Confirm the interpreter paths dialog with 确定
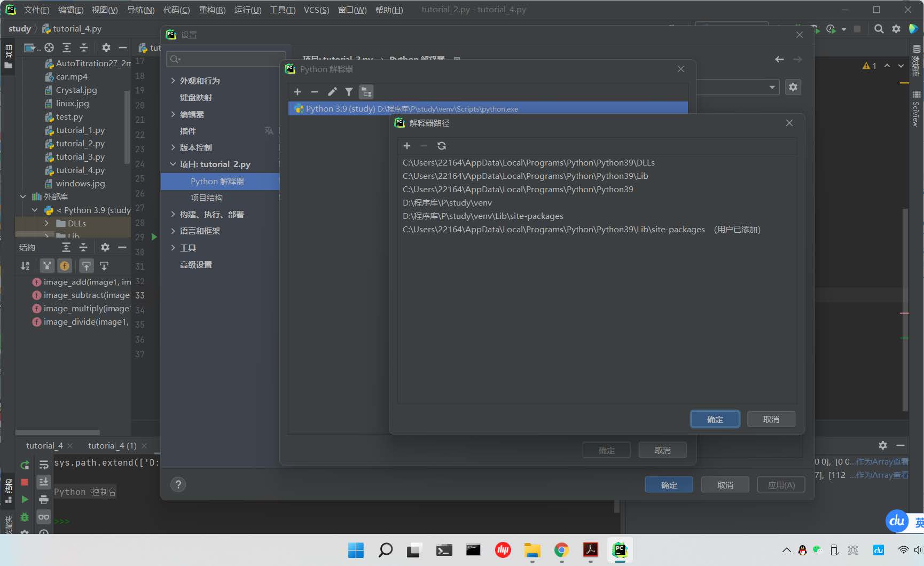 click(x=715, y=419)
